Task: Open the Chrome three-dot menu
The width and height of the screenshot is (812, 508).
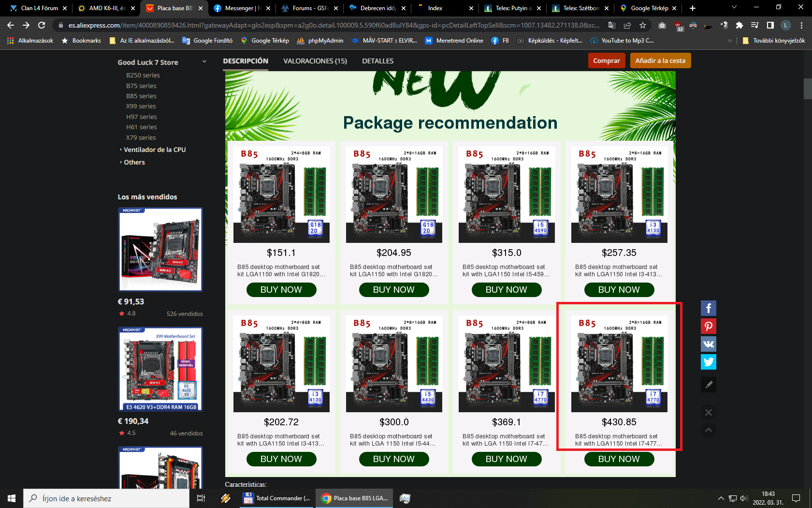Action: click(801, 25)
